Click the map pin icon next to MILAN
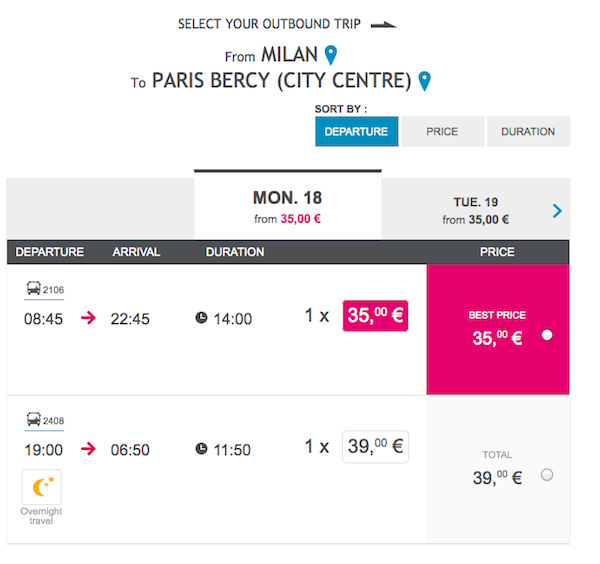 click(x=331, y=55)
